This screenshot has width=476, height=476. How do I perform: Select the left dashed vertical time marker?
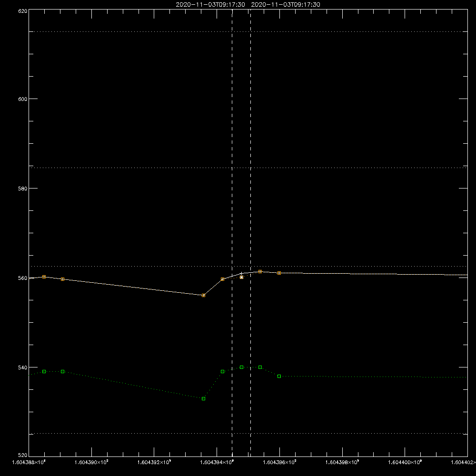[x=232, y=232]
